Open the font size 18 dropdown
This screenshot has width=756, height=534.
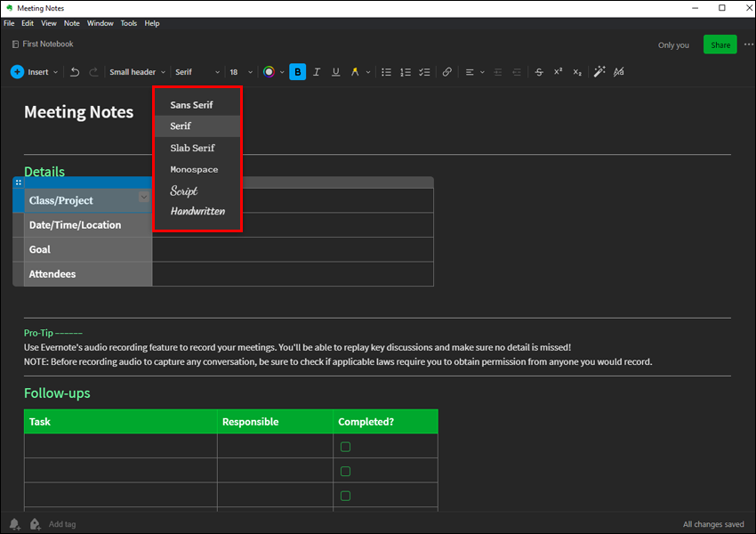tap(240, 72)
